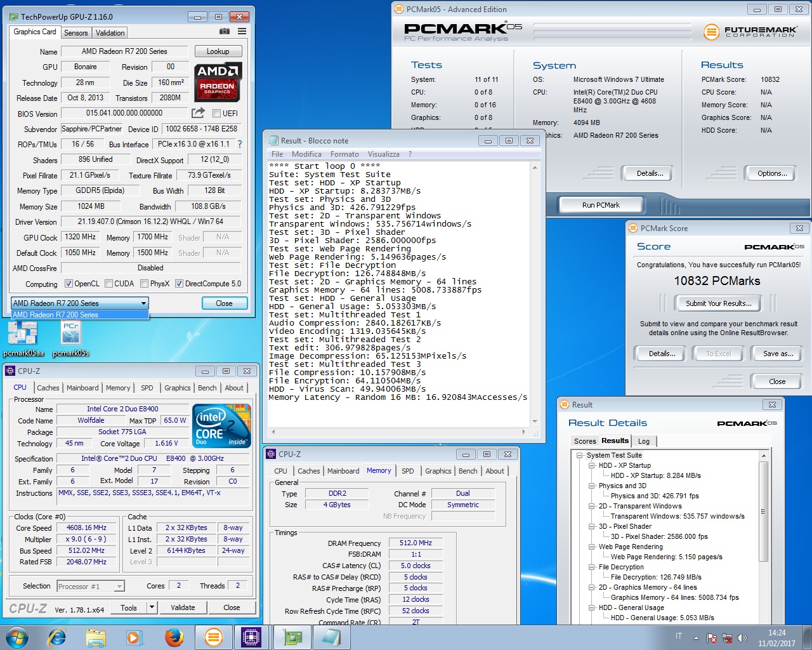Open the network status tray icon

point(727,638)
